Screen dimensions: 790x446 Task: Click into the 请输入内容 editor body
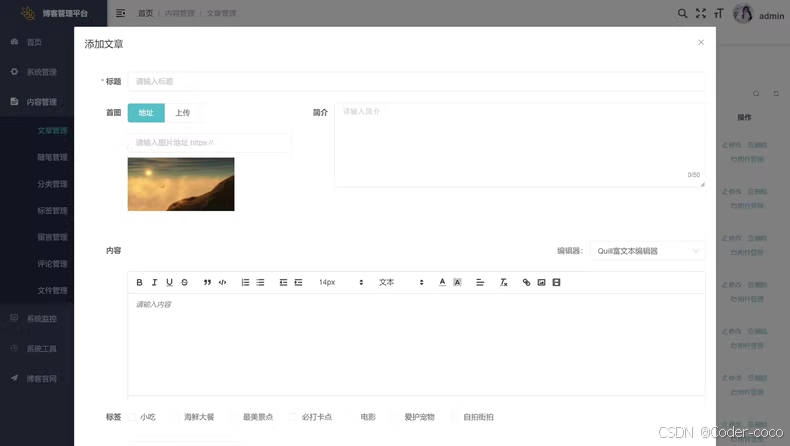(416, 344)
